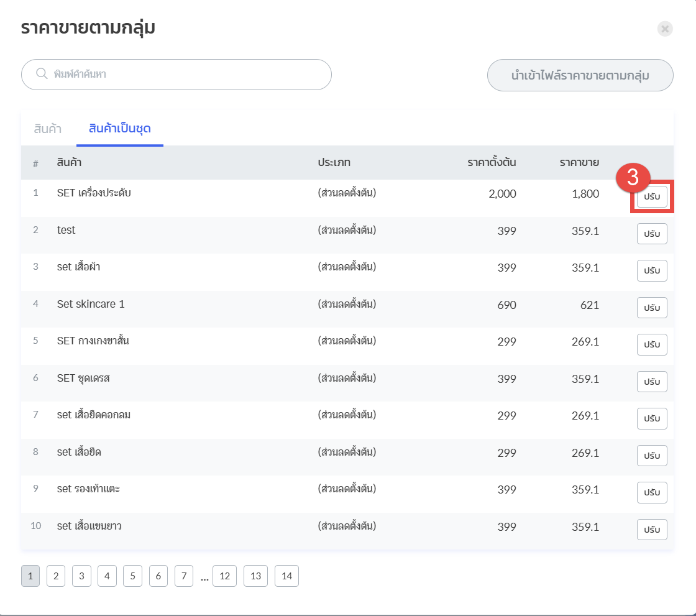Click ปรับ button for test row
Screen dimensions: 696x616
[x=651, y=234]
